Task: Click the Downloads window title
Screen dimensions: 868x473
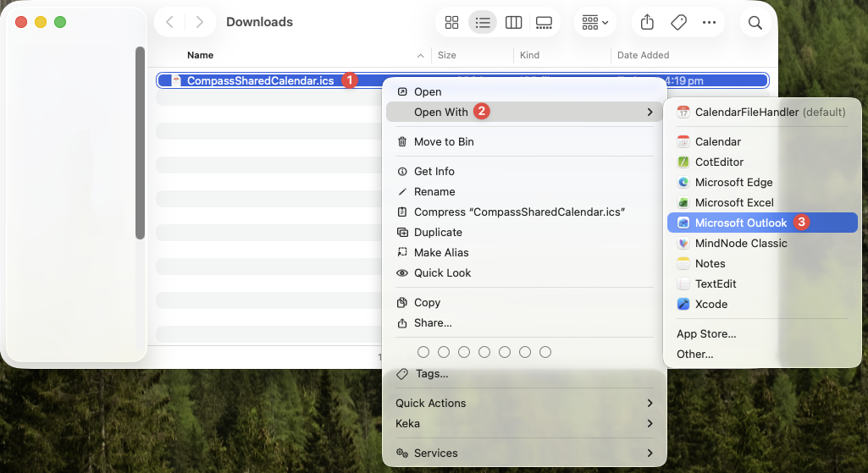Action: (x=260, y=22)
